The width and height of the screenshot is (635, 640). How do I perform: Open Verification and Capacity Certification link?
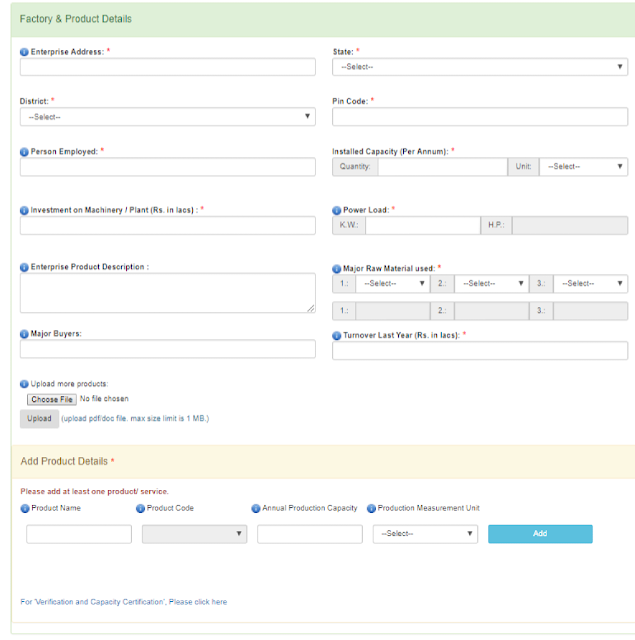tap(123, 602)
